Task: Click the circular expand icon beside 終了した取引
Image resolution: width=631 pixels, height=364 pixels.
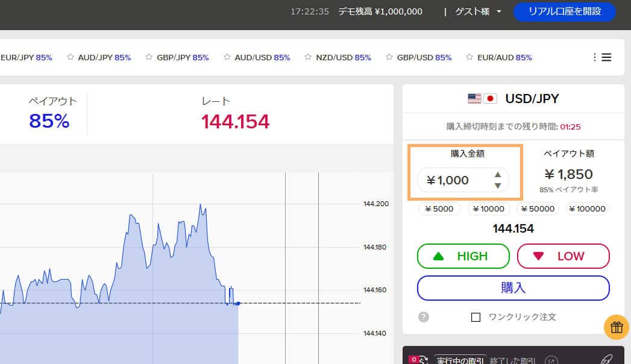Action: click(x=551, y=360)
